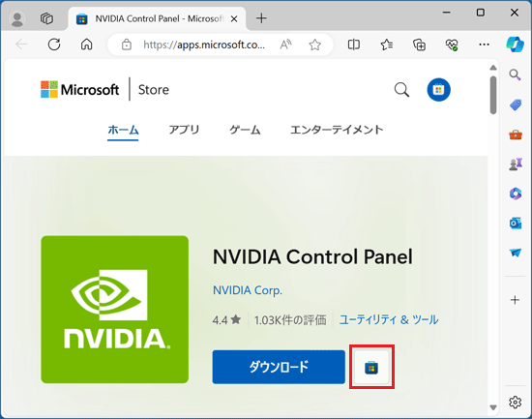
Task: Select the ホーム tab
Action: 123,130
